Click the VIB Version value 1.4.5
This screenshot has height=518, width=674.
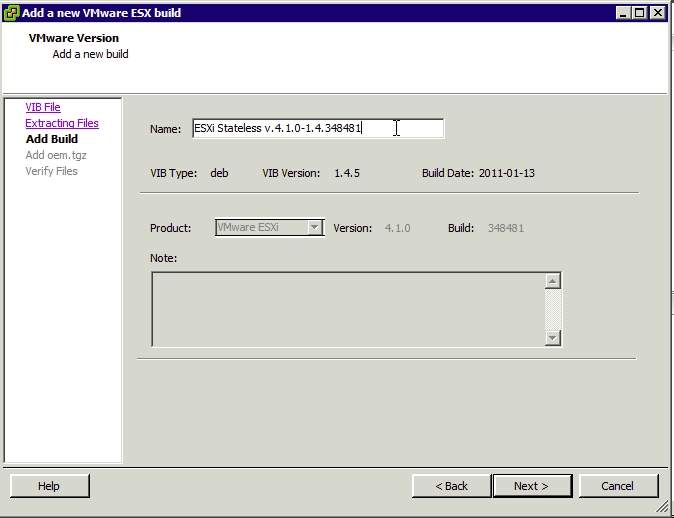tap(347, 173)
